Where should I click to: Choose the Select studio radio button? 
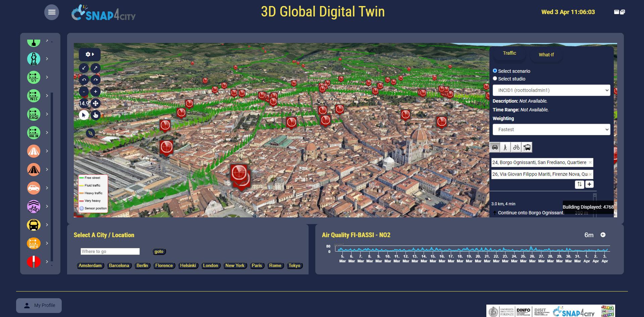495,78
